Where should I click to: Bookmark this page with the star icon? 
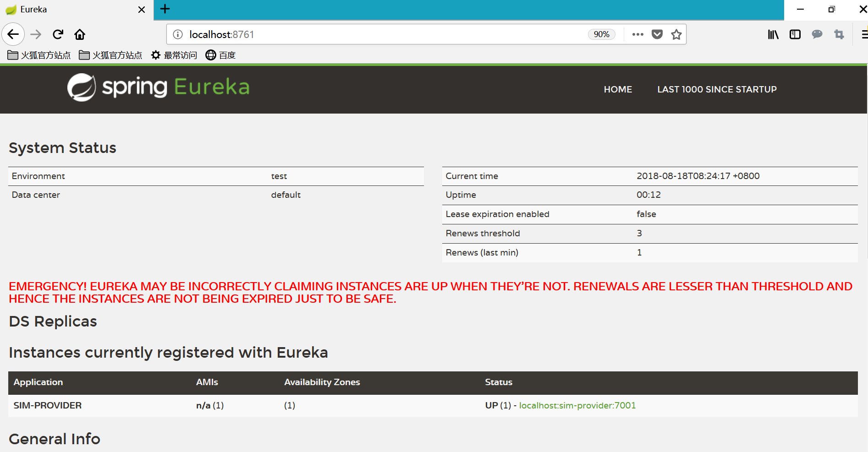pos(676,34)
